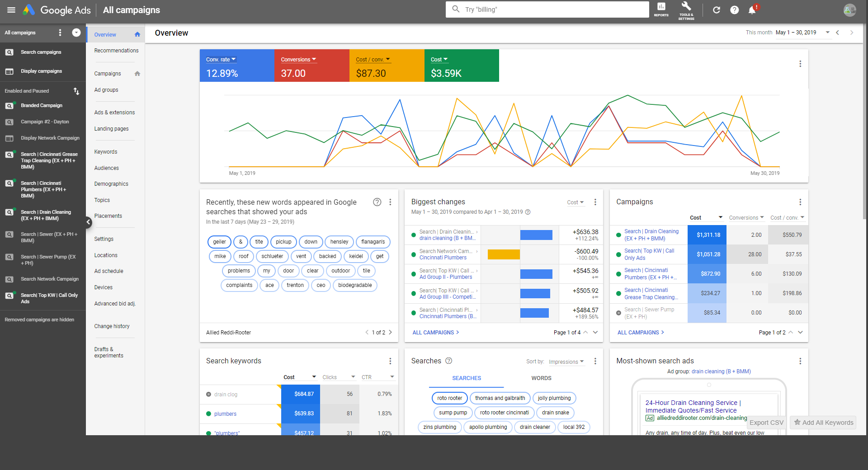Click ALL CAMPAIGNS link in Biggest changes
Screen dimensions: 868x470
435,333
